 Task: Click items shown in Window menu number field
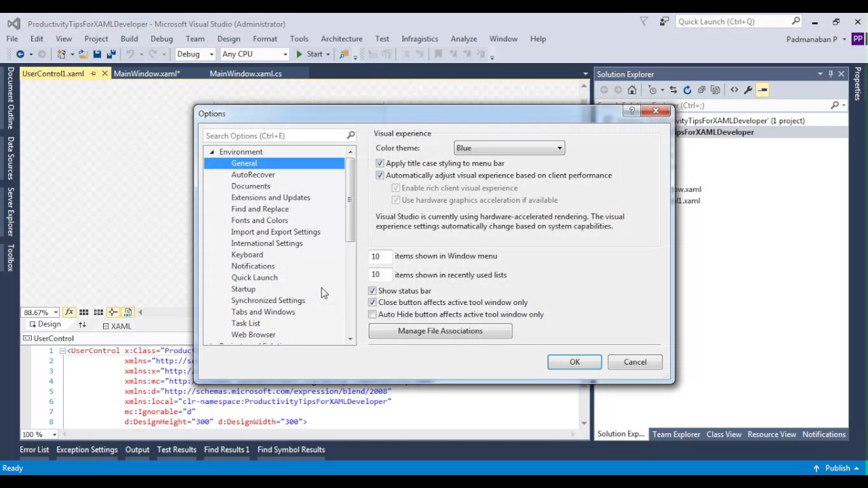click(378, 256)
